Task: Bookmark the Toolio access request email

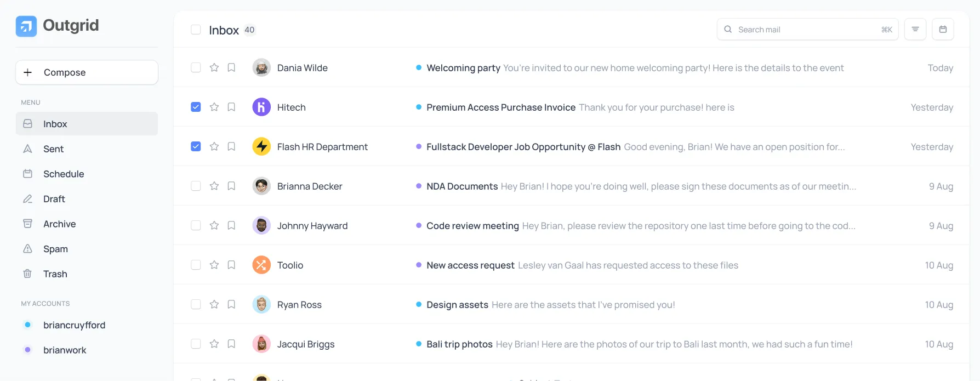Action: (x=231, y=265)
